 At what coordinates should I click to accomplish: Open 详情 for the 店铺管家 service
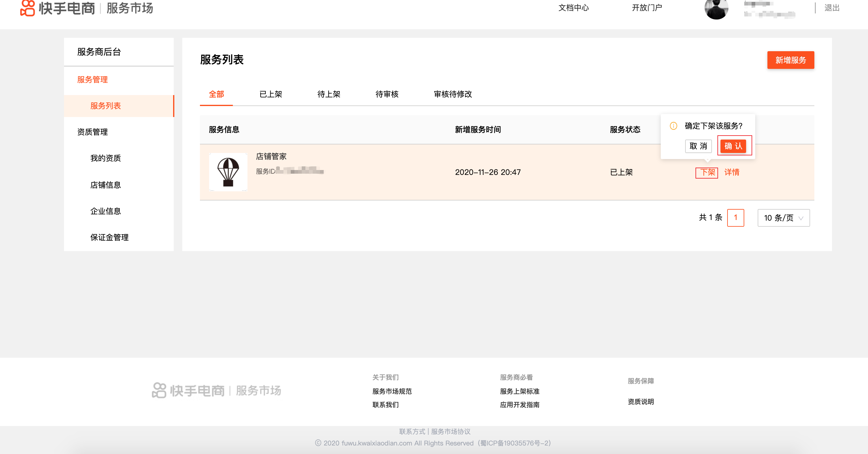tap(732, 172)
